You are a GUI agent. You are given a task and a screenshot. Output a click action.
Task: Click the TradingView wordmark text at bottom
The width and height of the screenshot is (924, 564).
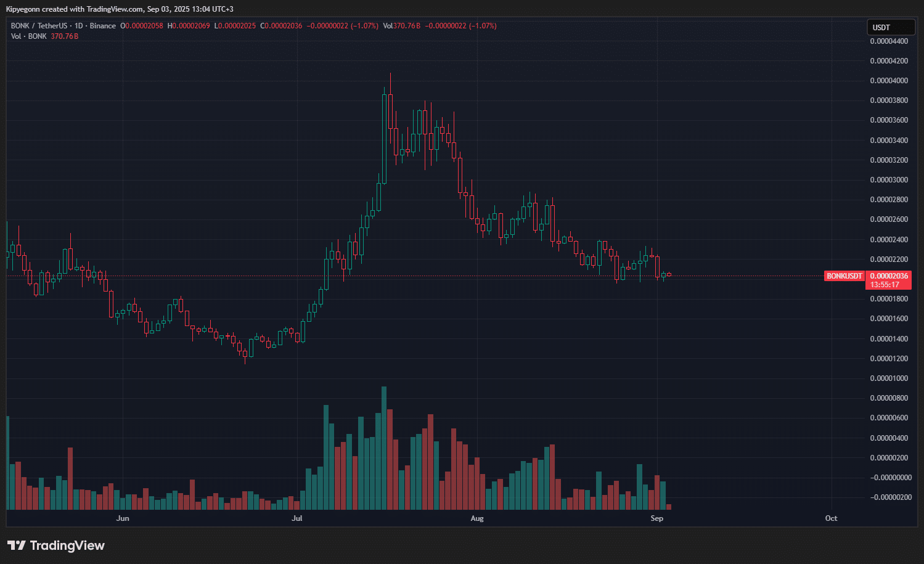click(67, 546)
